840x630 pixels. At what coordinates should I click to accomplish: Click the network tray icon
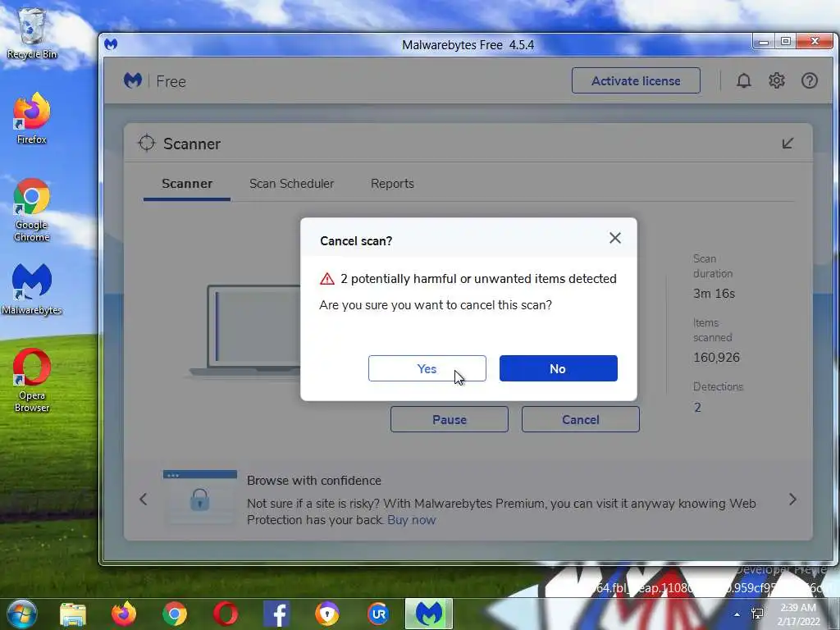click(x=757, y=614)
